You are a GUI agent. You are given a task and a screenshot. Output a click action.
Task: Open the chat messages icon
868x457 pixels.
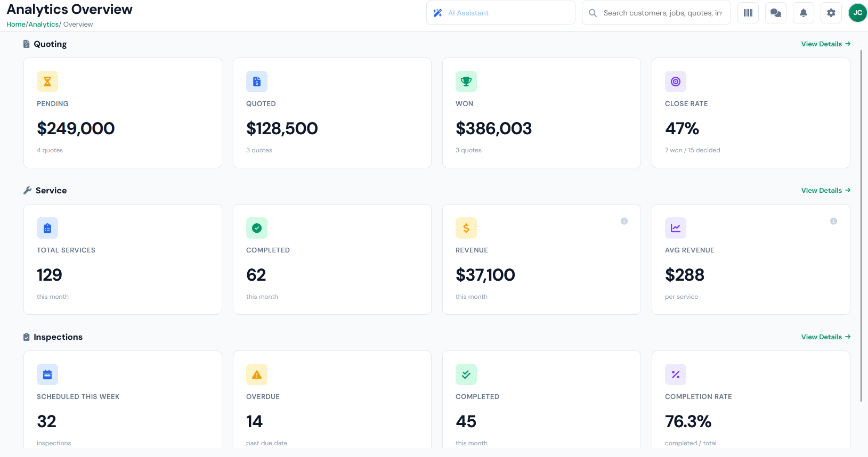776,13
